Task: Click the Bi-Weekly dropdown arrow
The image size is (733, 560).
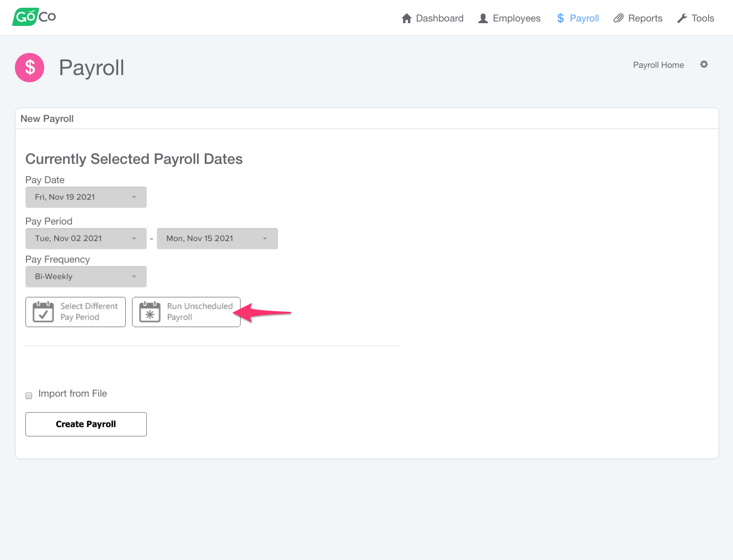Action: (x=134, y=276)
